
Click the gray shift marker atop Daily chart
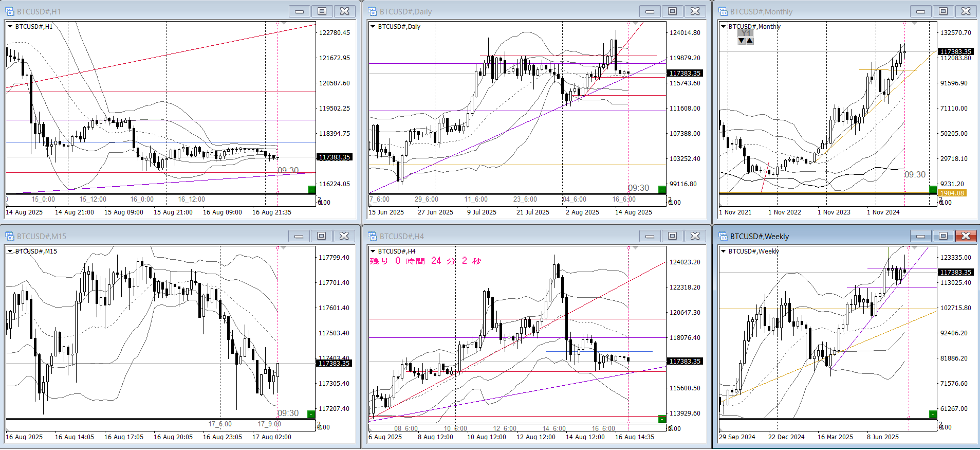coord(635,23)
